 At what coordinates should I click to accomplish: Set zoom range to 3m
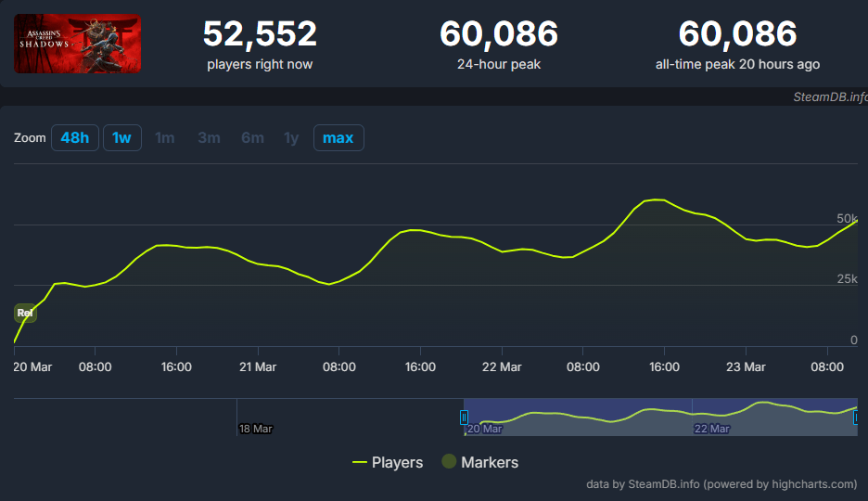point(209,137)
